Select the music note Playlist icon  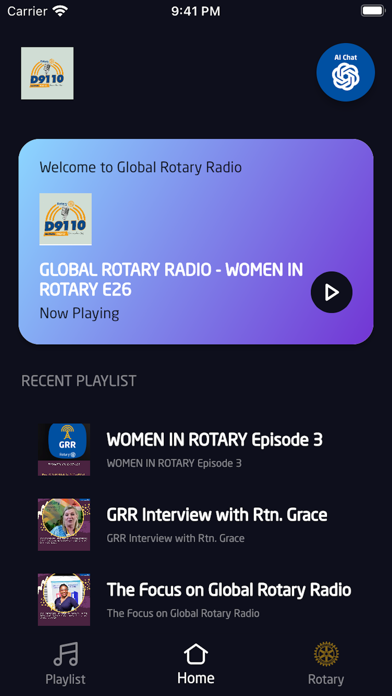[x=66, y=654]
